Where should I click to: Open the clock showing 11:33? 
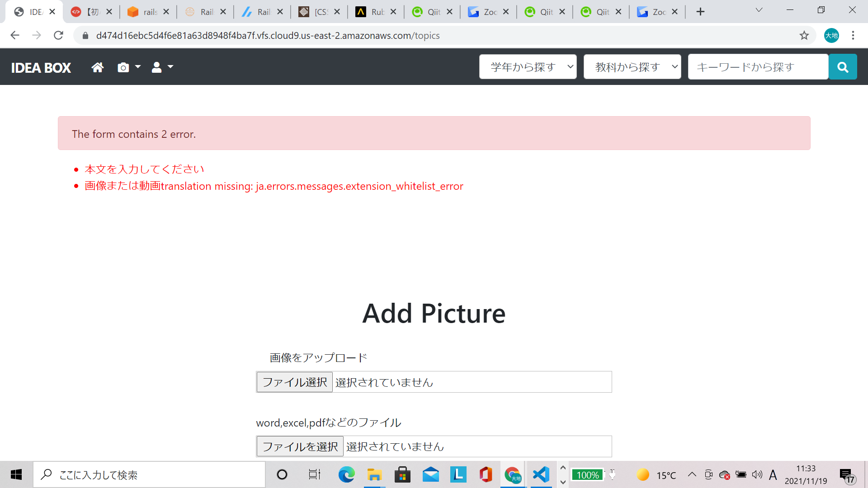pos(806,474)
